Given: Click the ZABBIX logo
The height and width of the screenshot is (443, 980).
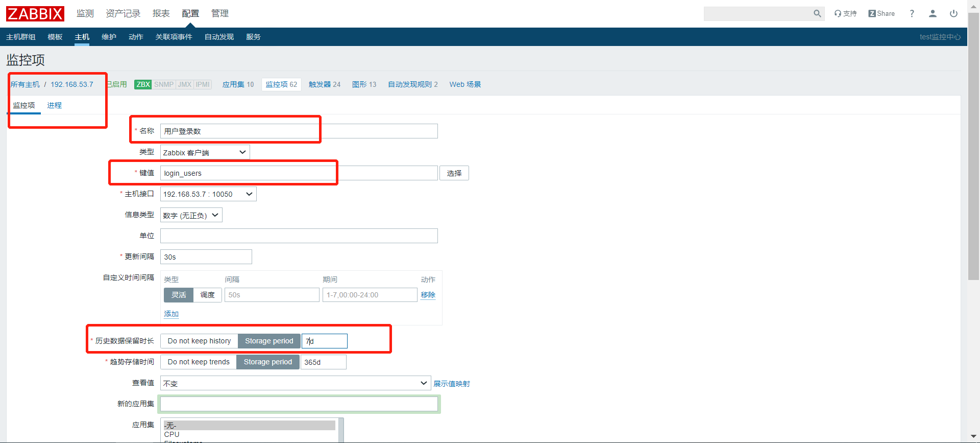Looking at the screenshot, I should pyautogui.click(x=35, y=14).
